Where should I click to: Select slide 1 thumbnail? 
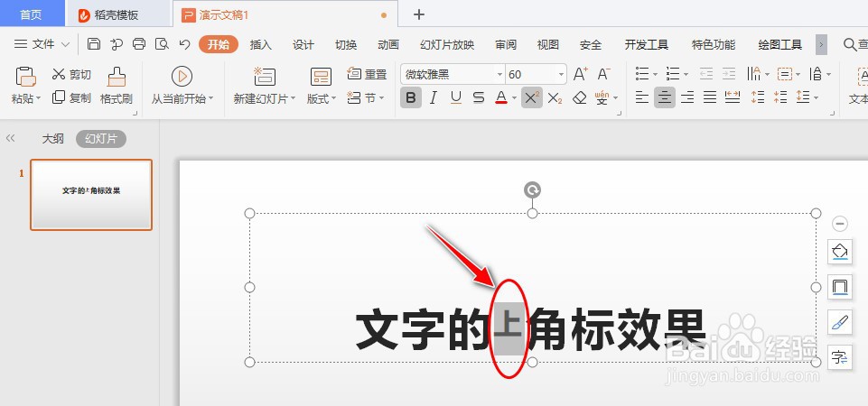(x=91, y=195)
